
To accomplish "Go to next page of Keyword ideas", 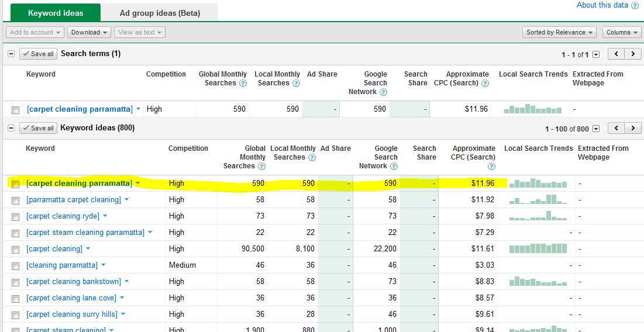I will 632,128.
